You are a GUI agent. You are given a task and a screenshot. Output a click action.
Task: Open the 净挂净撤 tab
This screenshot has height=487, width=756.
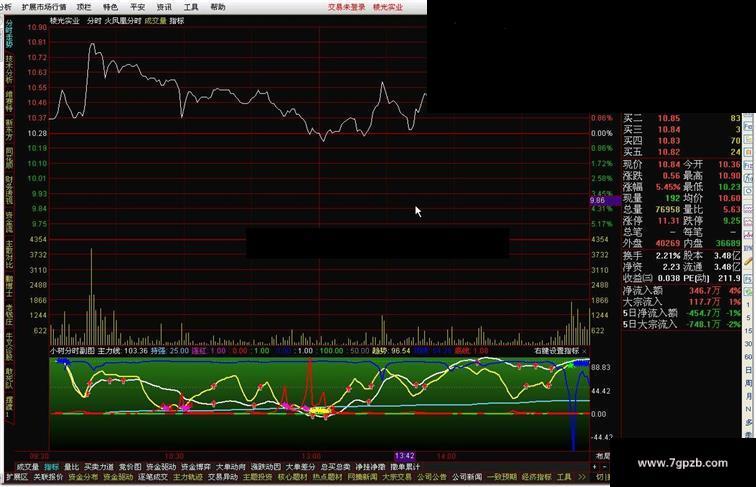tap(370, 467)
